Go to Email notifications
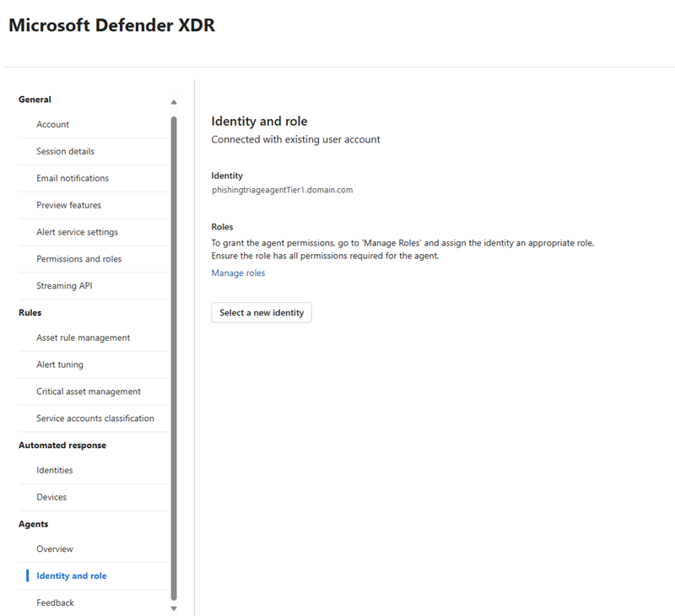Viewport: 675px width, 616px height. (x=73, y=178)
